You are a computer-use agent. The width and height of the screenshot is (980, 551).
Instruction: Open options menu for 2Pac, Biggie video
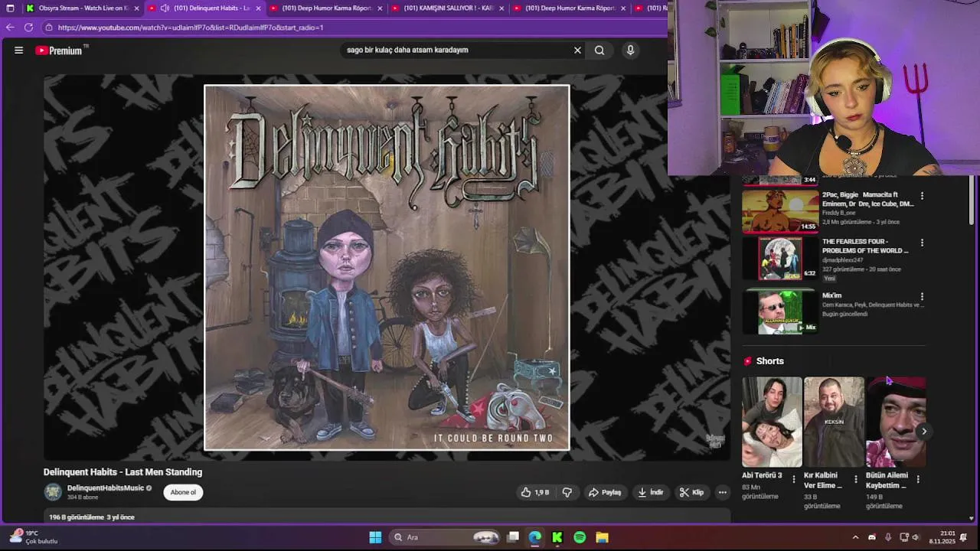point(922,196)
